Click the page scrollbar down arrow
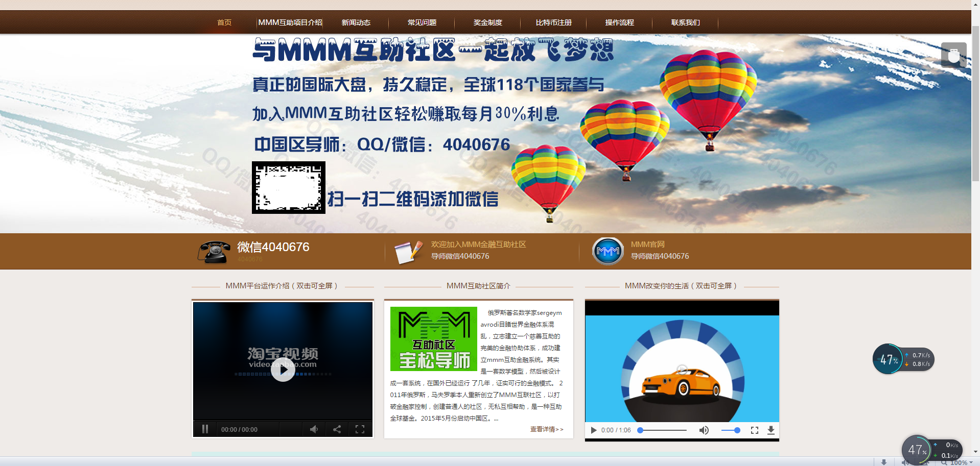980x466 pixels. coord(975,452)
